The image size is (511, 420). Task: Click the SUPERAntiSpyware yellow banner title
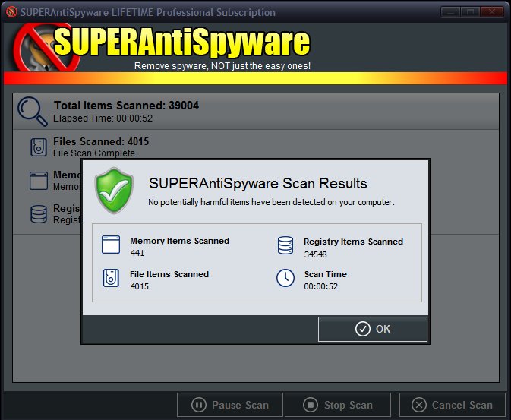pos(181,42)
